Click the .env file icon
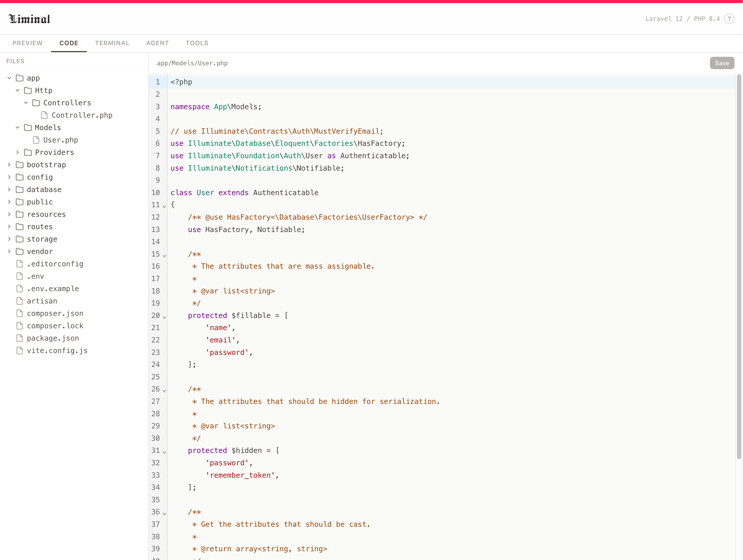The height and width of the screenshot is (560, 743). [20, 276]
